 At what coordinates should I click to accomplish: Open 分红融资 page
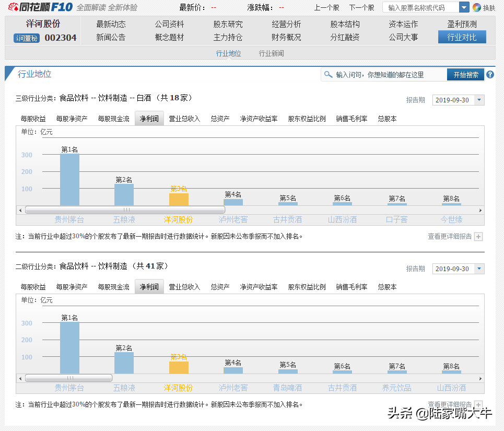[345, 37]
